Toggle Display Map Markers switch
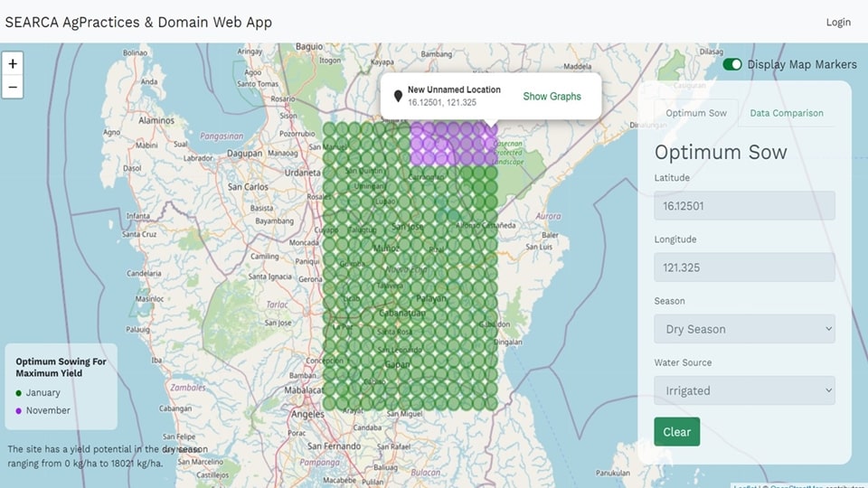Screen dimensions: 868x488 click(x=732, y=64)
